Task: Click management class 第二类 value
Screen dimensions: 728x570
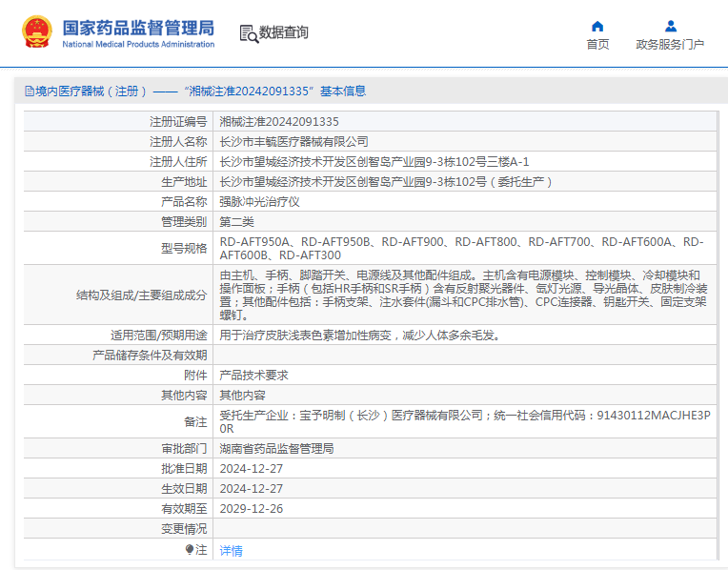Action: (x=236, y=221)
